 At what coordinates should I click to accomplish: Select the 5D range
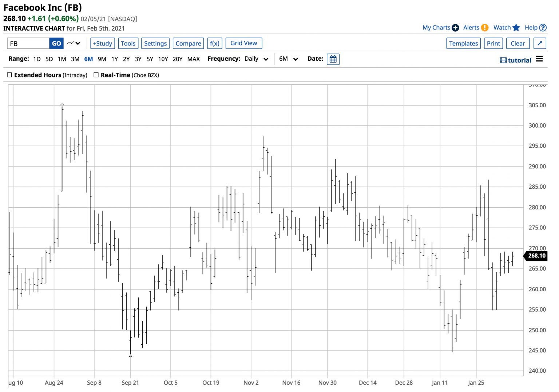[49, 60]
